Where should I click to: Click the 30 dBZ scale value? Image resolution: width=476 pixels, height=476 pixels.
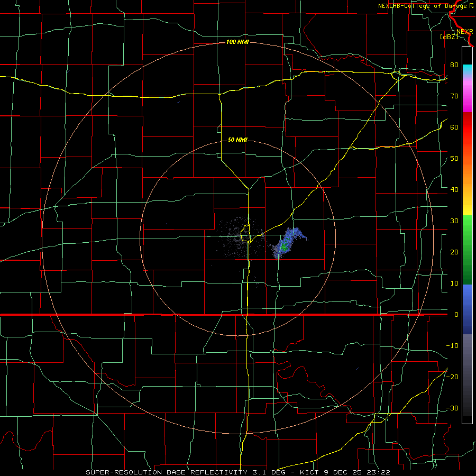(x=454, y=221)
